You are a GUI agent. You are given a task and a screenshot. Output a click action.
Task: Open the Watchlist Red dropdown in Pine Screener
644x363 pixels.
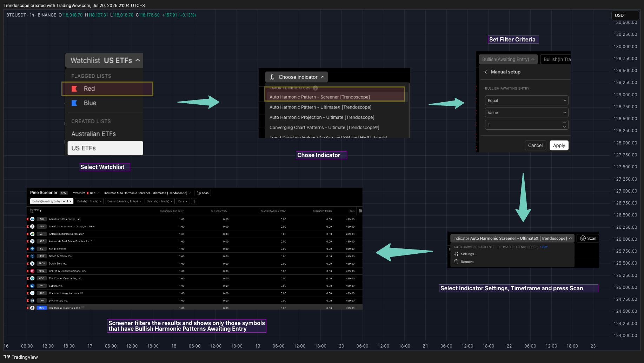coord(86,193)
